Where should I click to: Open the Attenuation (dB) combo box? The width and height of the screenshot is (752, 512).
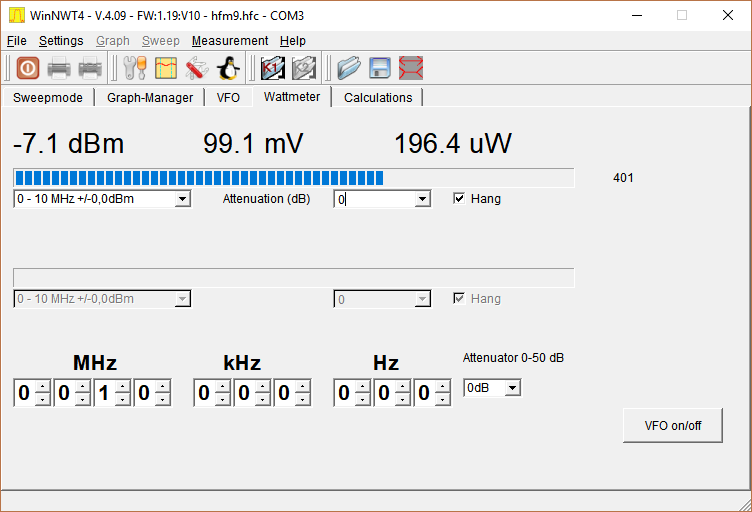[x=422, y=199]
